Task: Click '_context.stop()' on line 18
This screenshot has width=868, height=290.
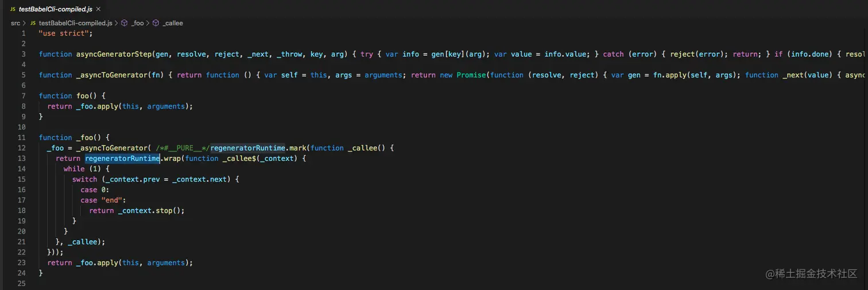Action: [x=149, y=210]
